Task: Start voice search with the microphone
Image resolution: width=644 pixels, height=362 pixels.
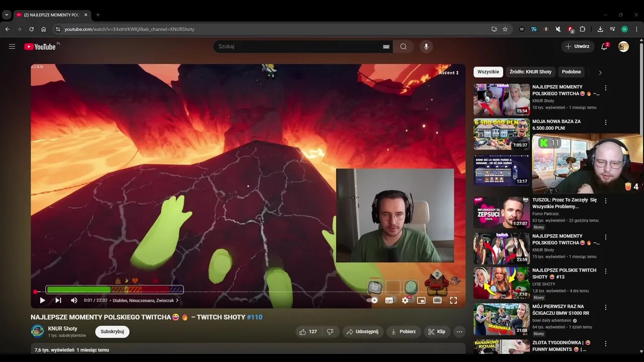Action: (x=426, y=46)
